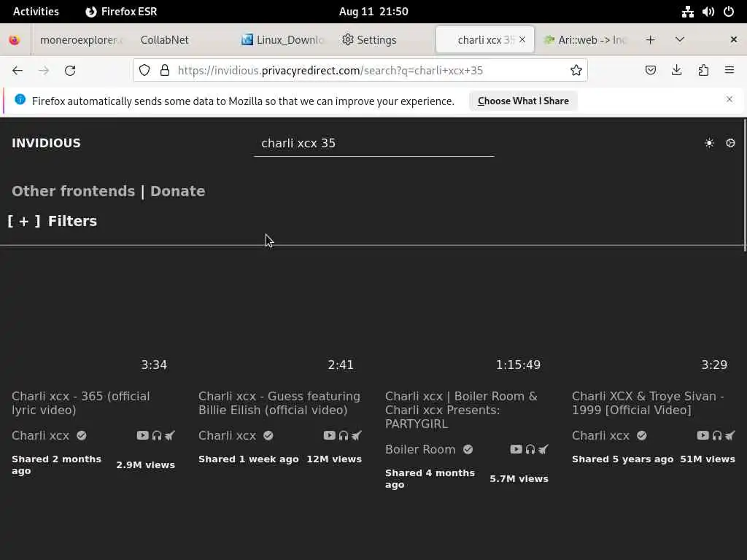
Task: Close the charli xcx 35 tab
Action: (522, 40)
